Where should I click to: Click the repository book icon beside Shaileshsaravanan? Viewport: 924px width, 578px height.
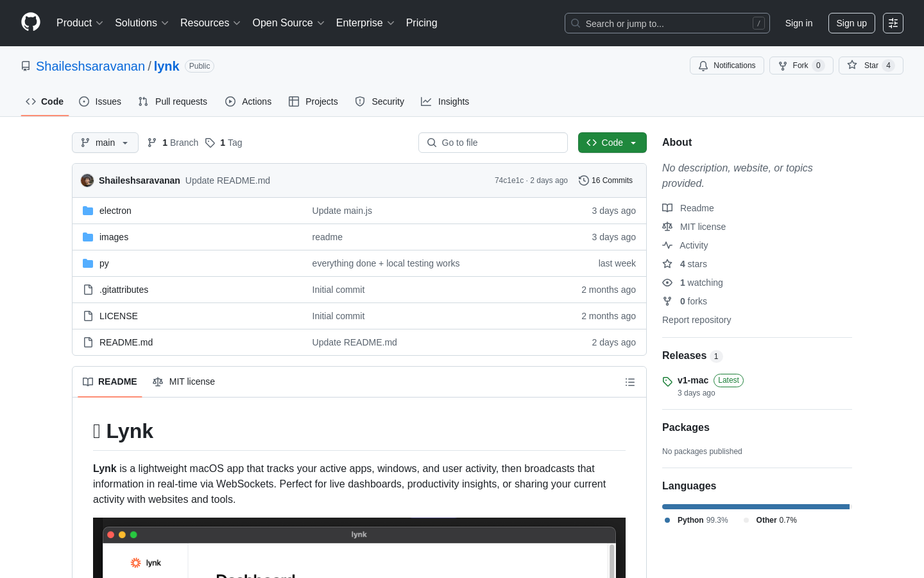coord(26,66)
